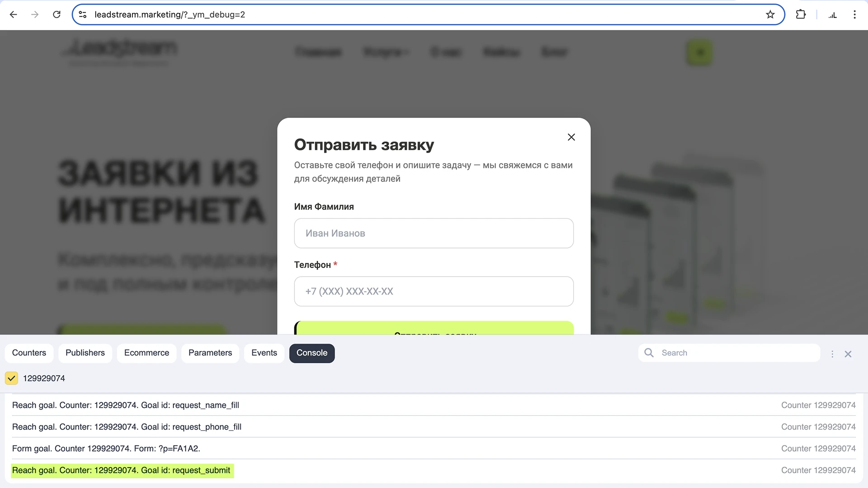
Task: Open site information icon in address bar
Action: 83,14
